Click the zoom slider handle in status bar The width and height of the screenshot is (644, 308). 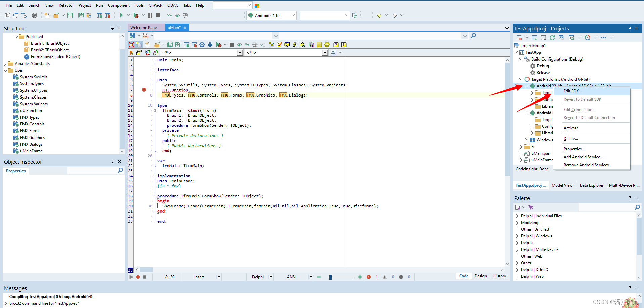pos(330,277)
